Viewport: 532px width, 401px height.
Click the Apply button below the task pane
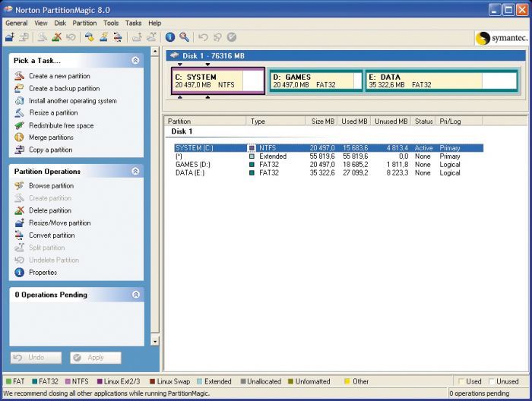pyautogui.click(x=96, y=358)
